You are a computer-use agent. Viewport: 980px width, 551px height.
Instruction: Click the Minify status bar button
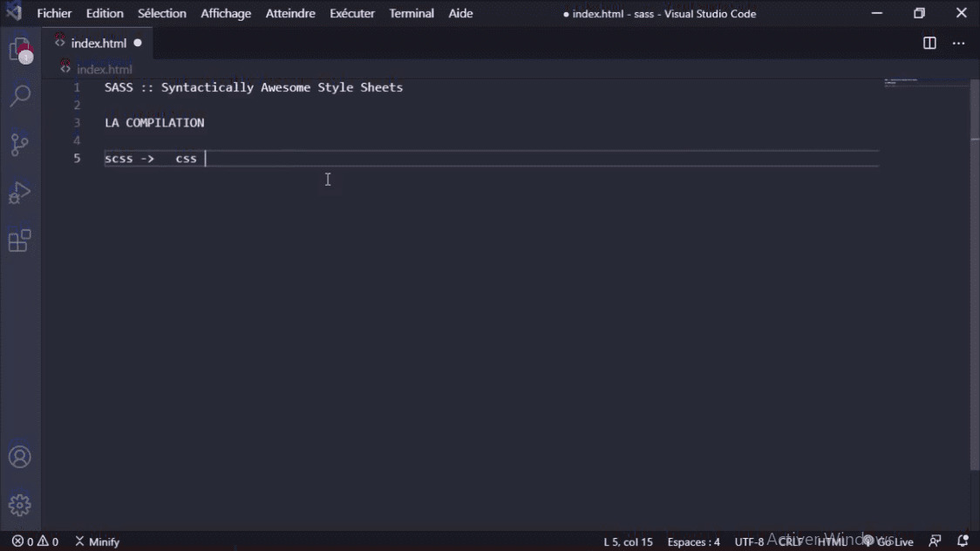(97, 541)
